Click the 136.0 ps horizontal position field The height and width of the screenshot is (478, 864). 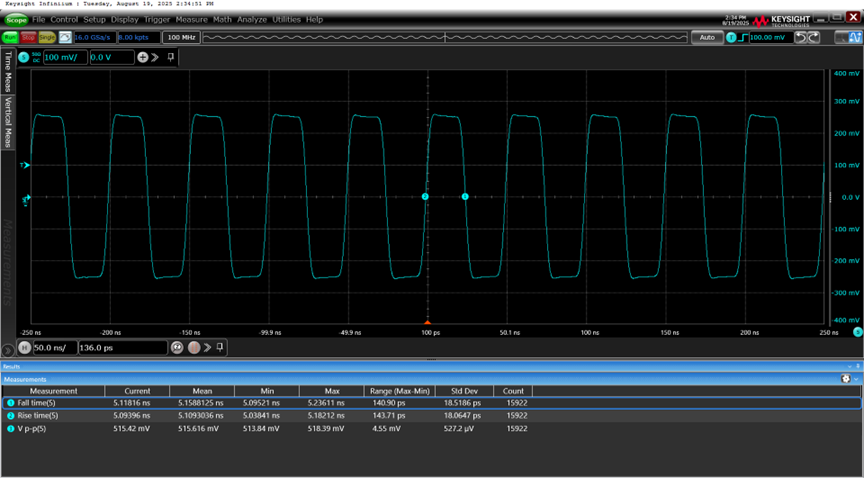123,348
